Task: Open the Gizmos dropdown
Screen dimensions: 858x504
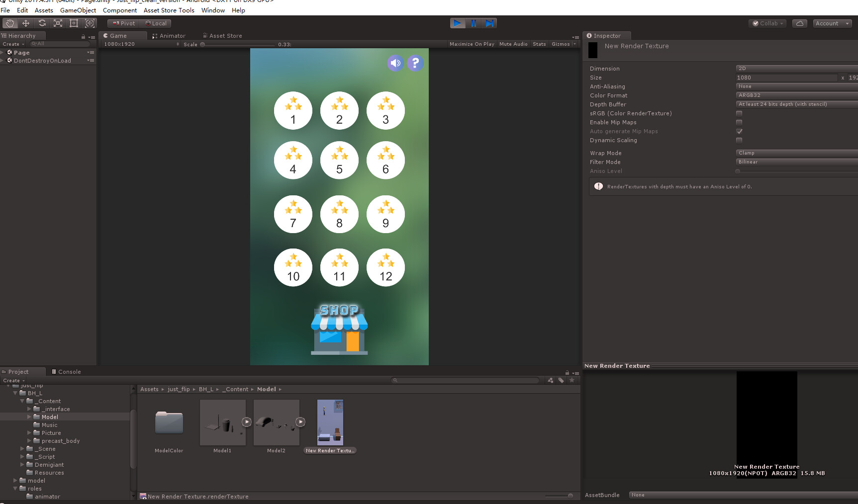Action: (x=564, y=44)
